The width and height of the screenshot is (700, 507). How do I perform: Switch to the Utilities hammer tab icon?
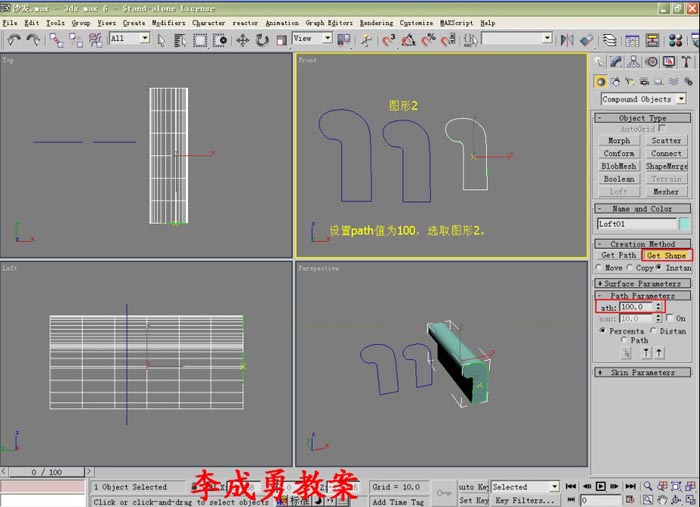pyautogui.click(x=686, y=62)
